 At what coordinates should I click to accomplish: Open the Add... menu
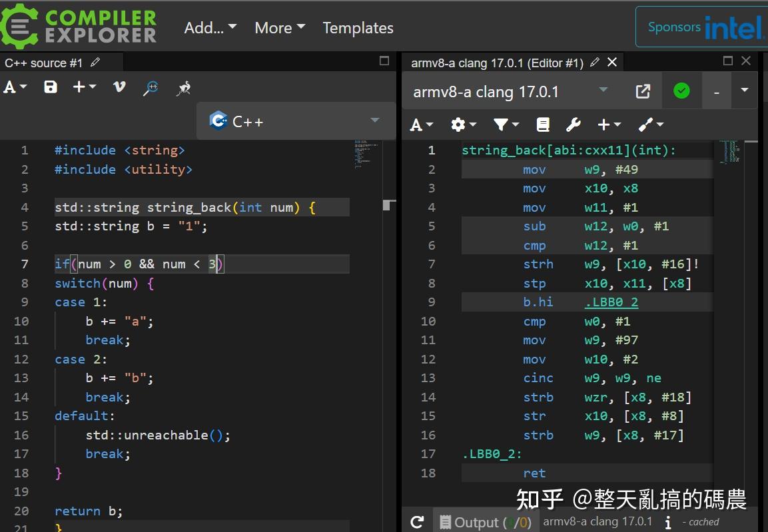pyautogui.click(x=210, y=28)
